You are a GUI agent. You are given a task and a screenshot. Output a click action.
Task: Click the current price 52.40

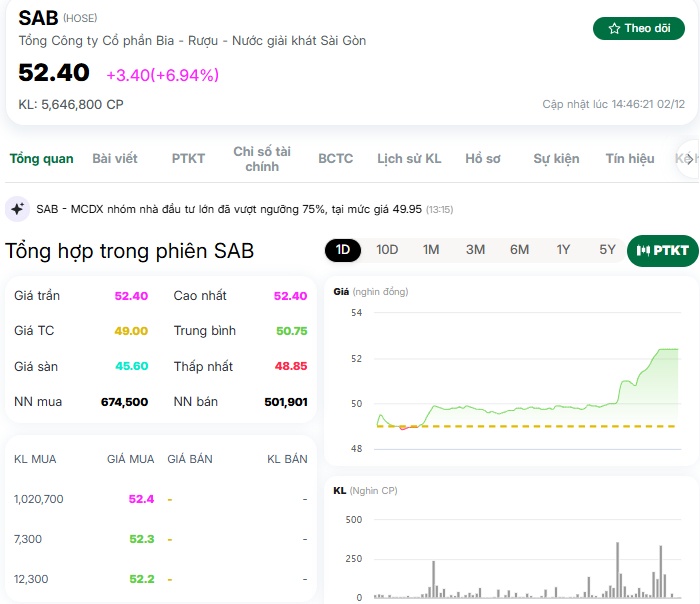[x=54, y=72]
